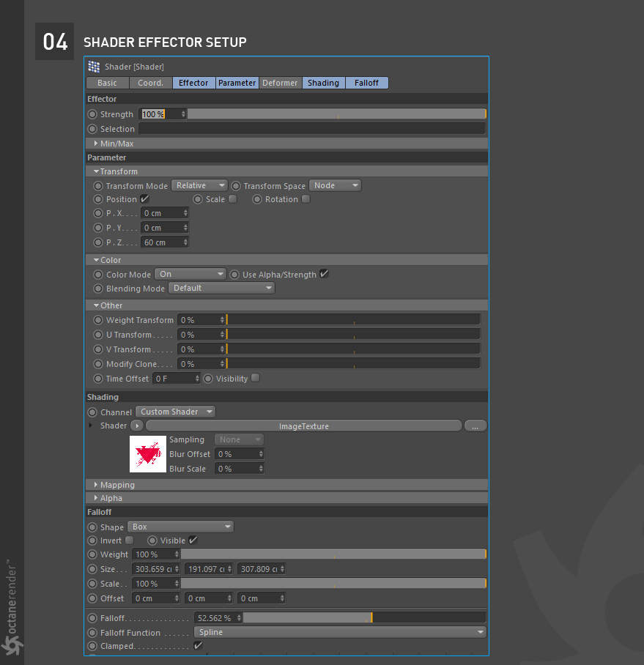Click the Shader effector grid icon
The width and height of the screenshot is (644, 665).
[x=94, y=67]
